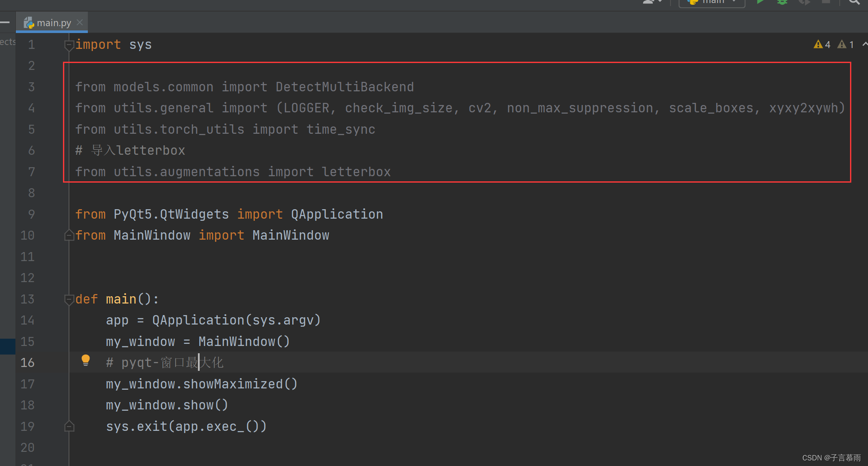Click the collapse inspection widget arrow

click(865, 44)
